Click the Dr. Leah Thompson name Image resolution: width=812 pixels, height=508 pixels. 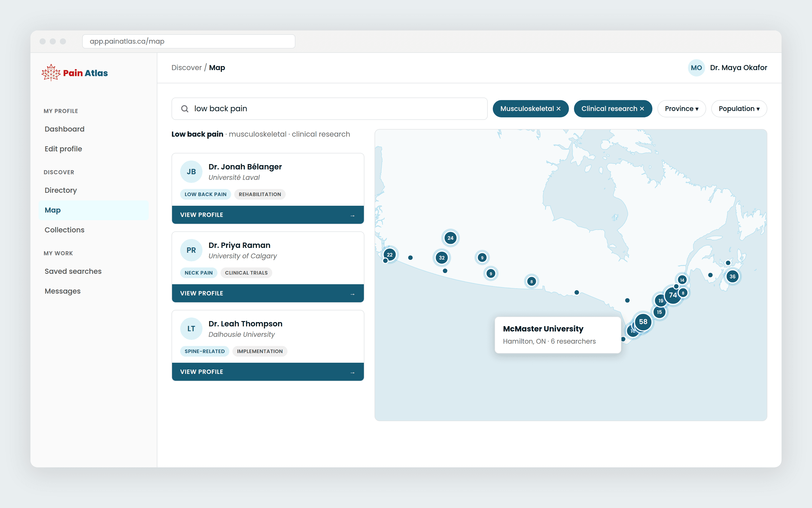click(x=245, y=324)
